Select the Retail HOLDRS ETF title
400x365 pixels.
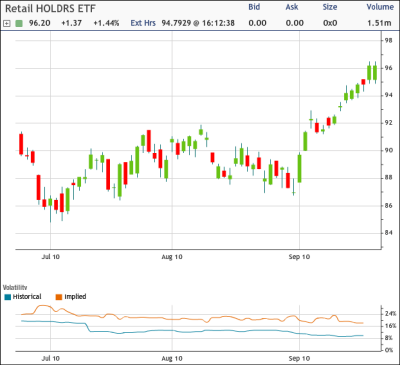pos(50,9)
